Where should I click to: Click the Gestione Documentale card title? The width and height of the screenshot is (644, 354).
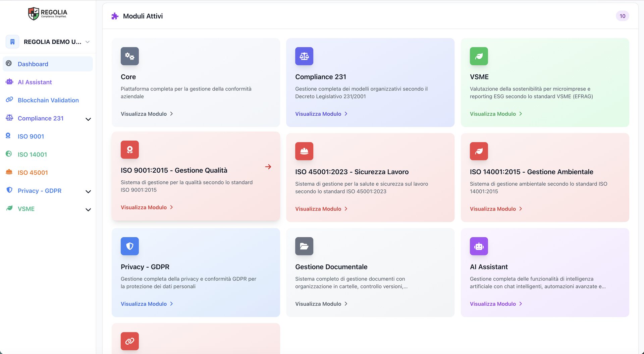click(331, 267)
